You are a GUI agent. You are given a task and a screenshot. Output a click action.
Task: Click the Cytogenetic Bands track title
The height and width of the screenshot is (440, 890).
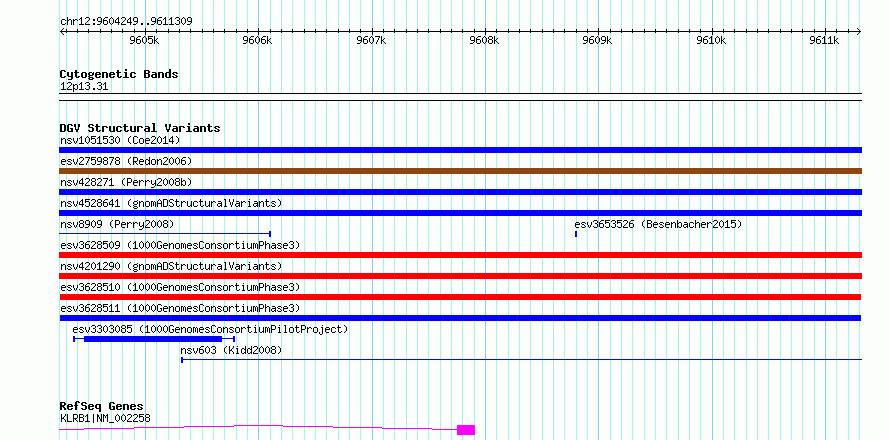[119, 74]
